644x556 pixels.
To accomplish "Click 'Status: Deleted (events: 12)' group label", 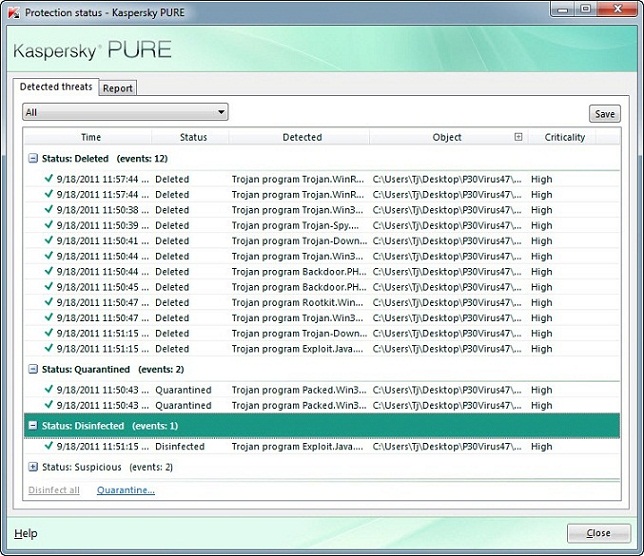I will click(x=105, y=159).
